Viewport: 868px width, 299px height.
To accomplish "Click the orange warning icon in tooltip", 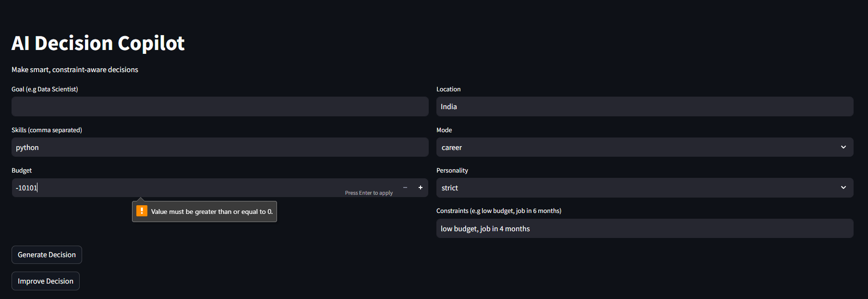I will [x=142, y=211].
